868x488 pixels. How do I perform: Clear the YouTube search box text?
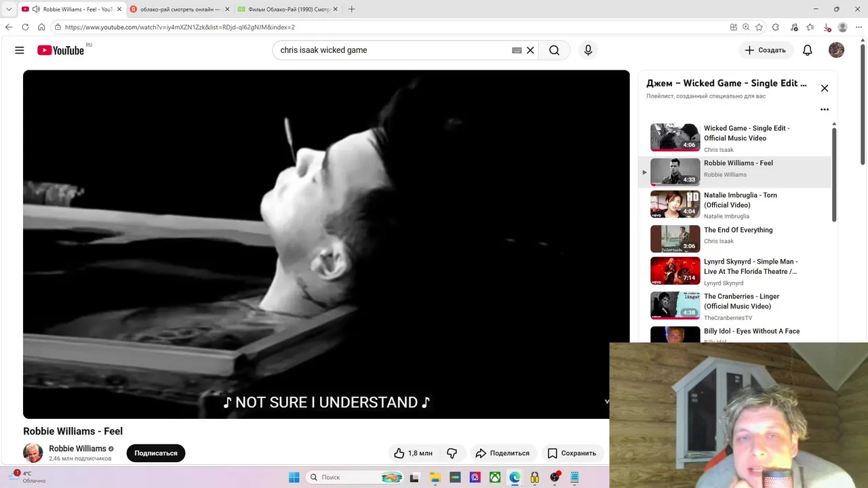[x=530, y=50]
